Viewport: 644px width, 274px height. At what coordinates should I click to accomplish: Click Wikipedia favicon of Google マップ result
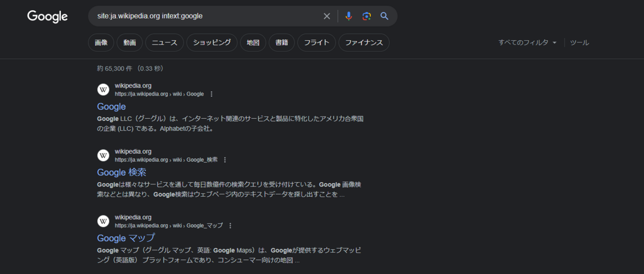(104, 221)
